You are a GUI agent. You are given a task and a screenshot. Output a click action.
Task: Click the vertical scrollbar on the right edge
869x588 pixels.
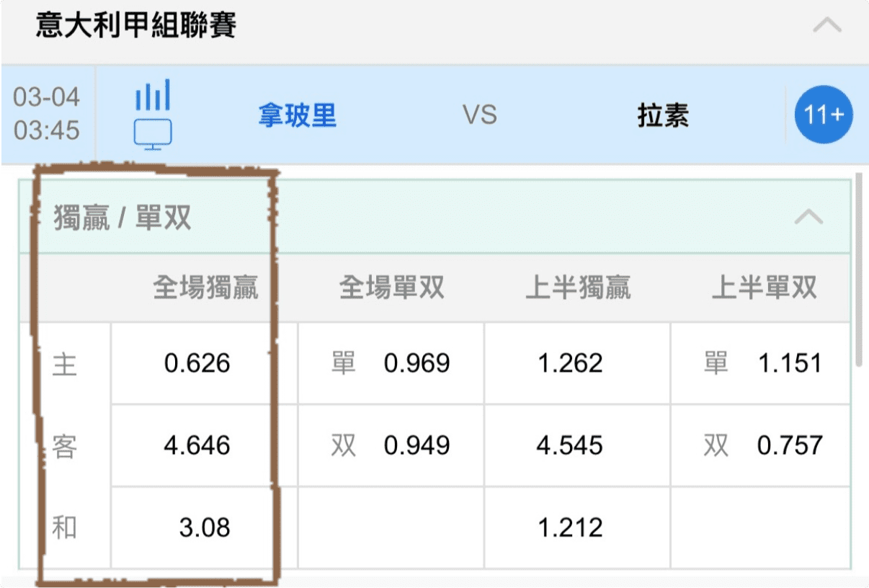click(x=857, y=274)
